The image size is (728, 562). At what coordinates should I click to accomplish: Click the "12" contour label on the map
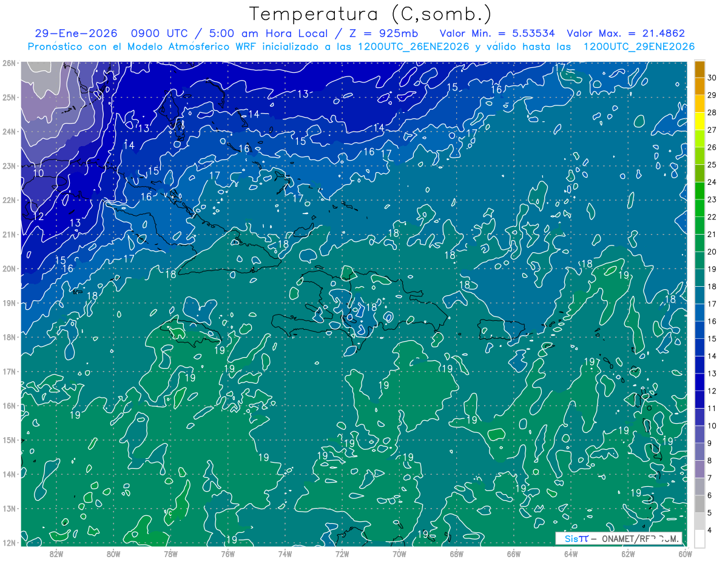[38, 216]
